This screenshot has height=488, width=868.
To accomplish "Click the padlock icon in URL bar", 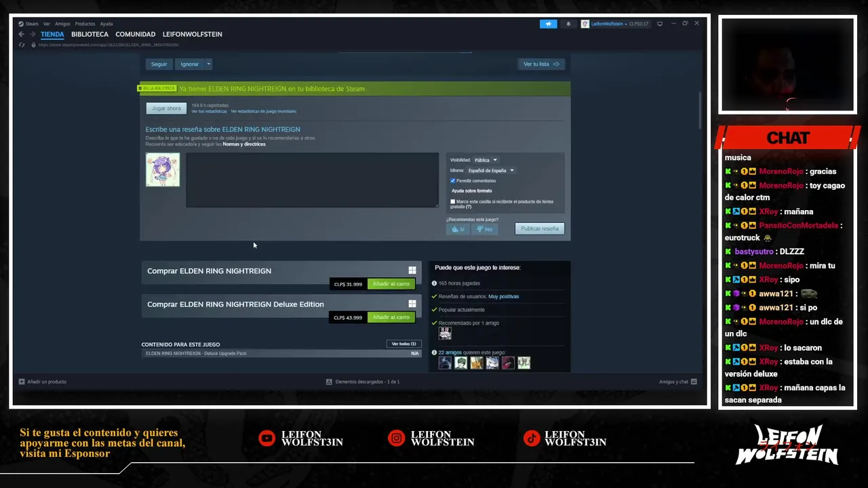I will coord(33,45).
